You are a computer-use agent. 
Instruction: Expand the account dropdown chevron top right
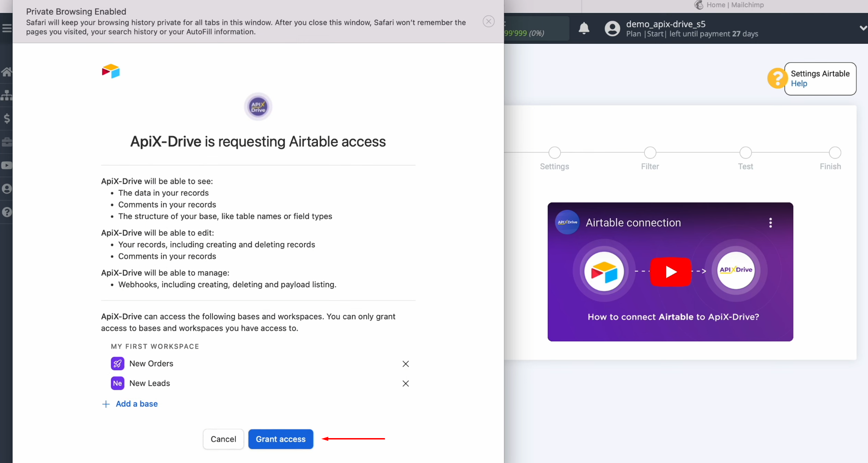(x=862, y=28)
